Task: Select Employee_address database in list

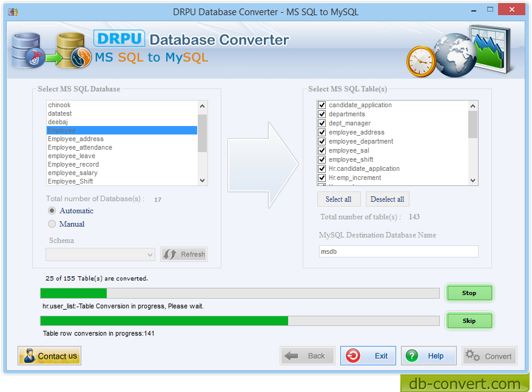Action: coord(122,139)
